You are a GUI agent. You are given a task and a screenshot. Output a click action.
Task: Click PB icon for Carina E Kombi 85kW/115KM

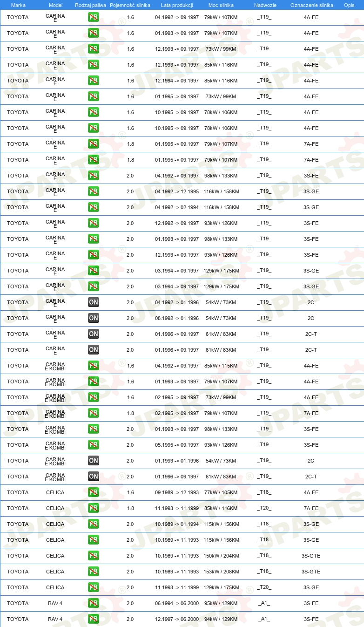93,366
